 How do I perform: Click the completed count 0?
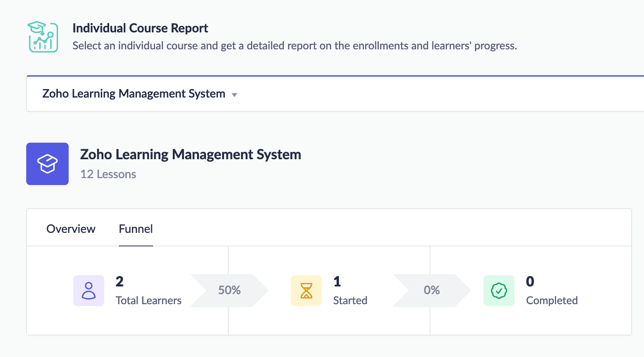pyautogui.click(x=530, y=281)
